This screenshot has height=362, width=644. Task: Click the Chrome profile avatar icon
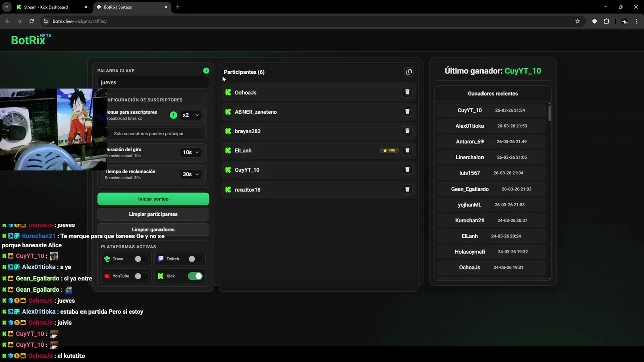point(624,21)
